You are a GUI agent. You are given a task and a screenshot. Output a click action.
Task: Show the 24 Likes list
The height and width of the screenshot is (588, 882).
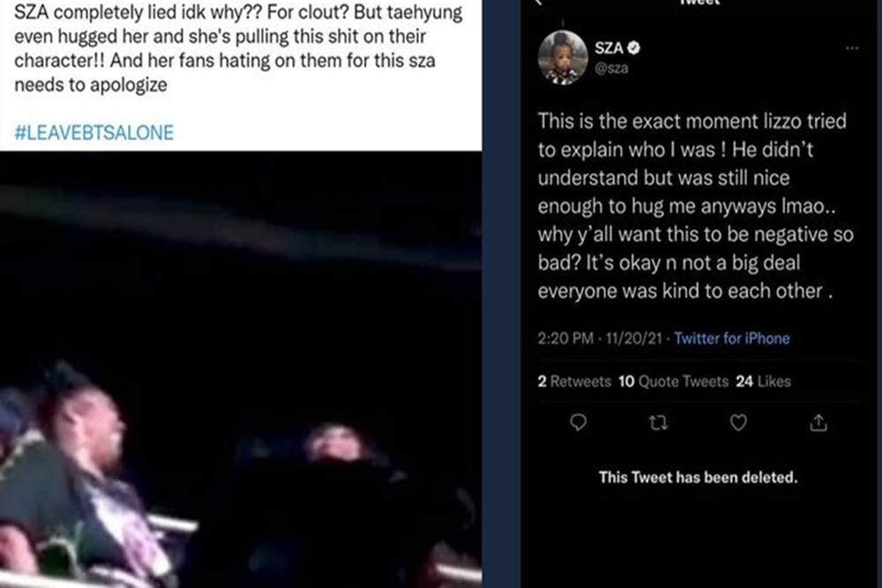pos(763,382)
